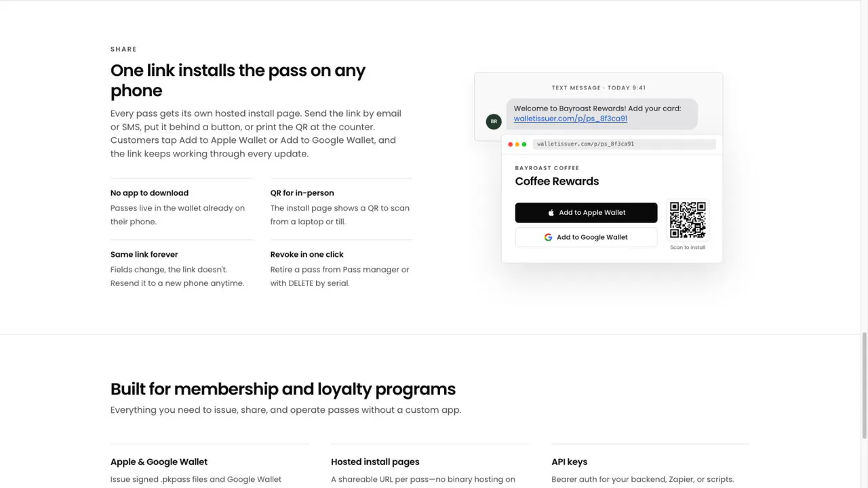Click the Add to Apple Wallet button
Image resolution: width=868 pixels, height=488 pixels.
(586, 212)
